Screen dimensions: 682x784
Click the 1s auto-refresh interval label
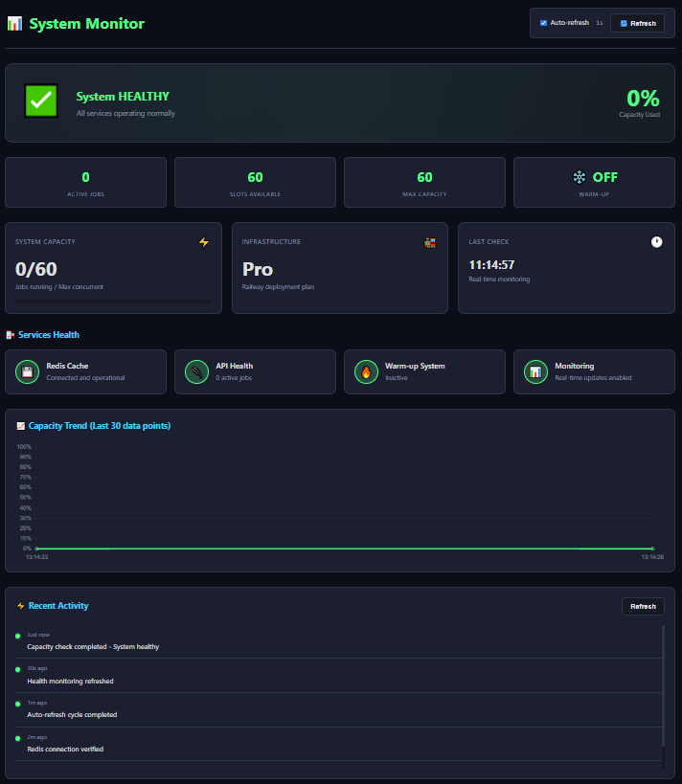coord(600,23)
